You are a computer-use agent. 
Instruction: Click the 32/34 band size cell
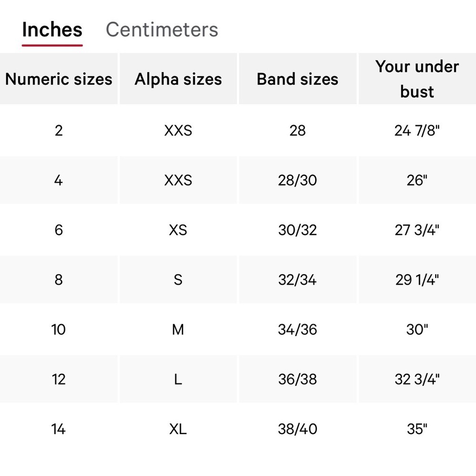tap(297, 280)
